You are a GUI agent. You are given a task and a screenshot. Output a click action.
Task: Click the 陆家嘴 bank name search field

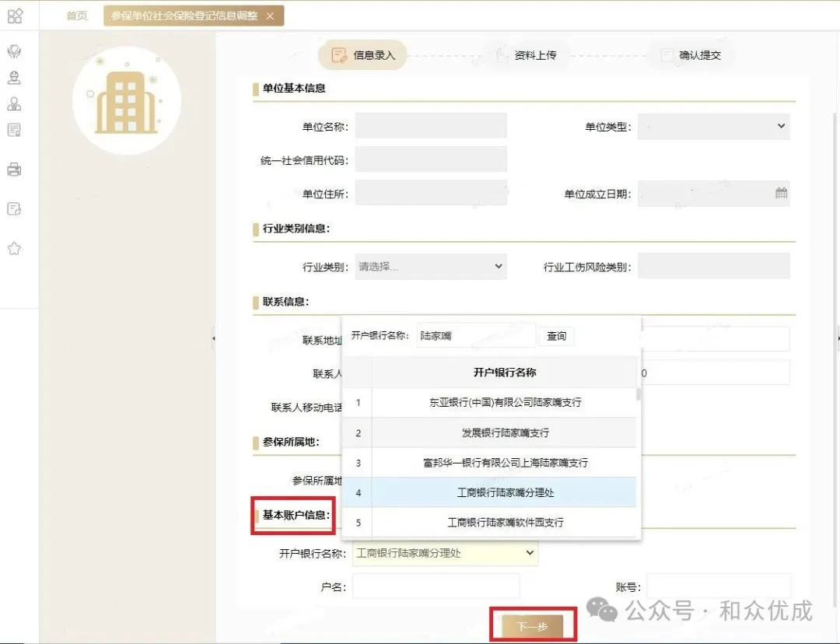click(476, 335)
